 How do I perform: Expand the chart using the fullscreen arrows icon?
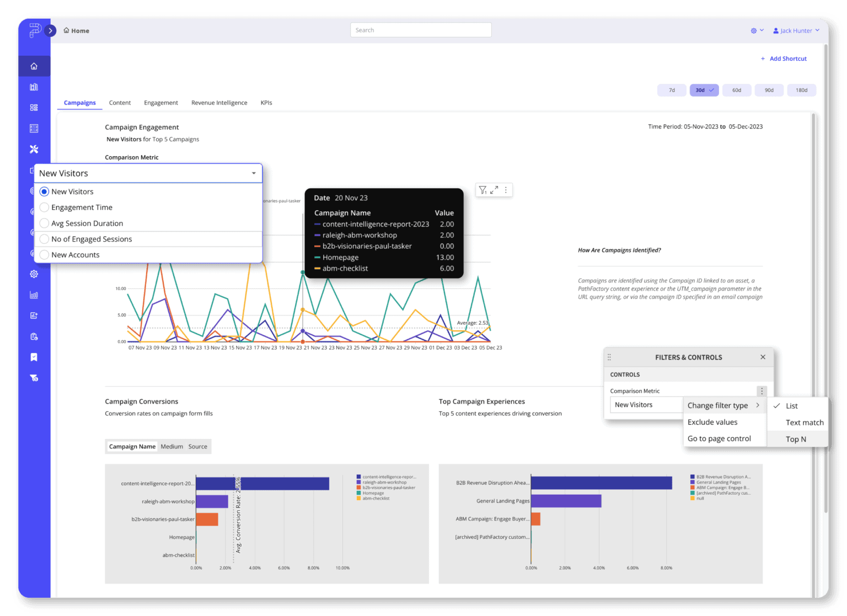tap(494, 190)
